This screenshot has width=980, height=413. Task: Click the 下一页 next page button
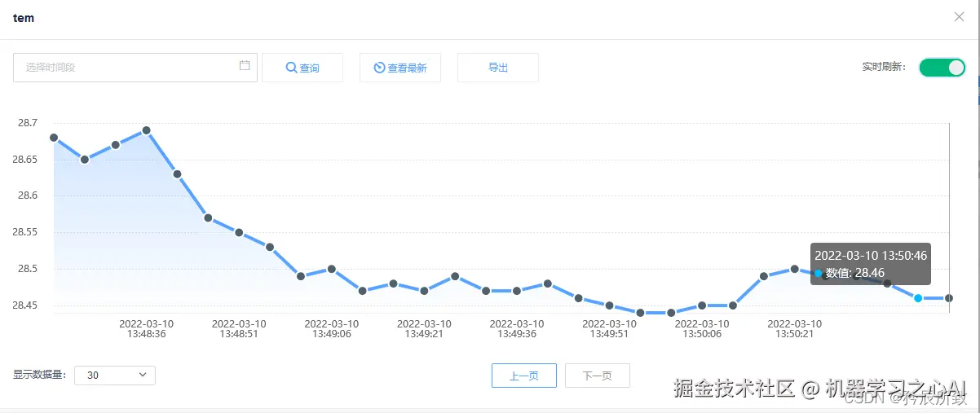(598, 376)
